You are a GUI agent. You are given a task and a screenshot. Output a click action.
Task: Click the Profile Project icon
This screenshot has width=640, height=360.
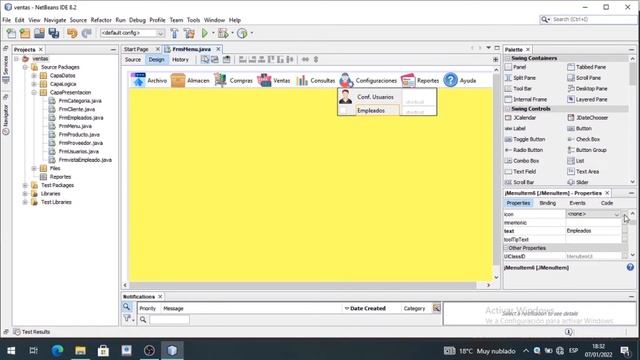coord(242,33)
